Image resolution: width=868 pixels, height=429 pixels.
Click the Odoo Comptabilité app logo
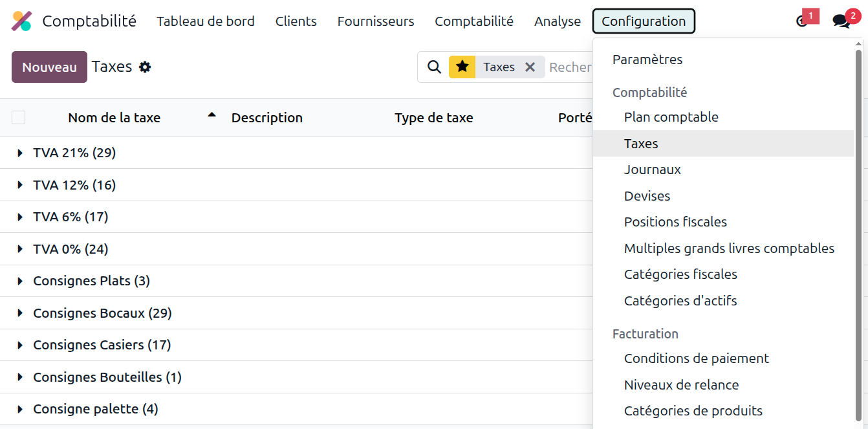pyautogui.click(x=21, y=21)
